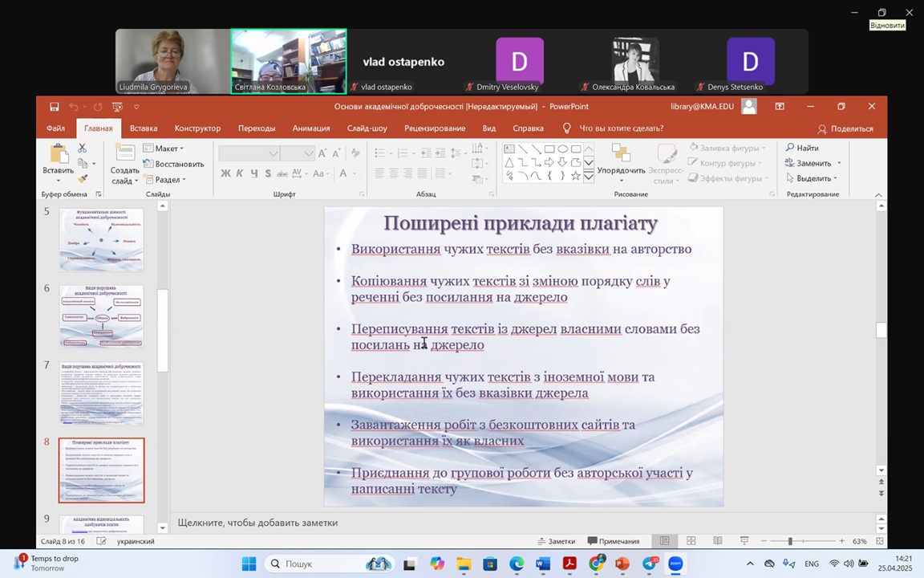Screen dimensions: 924x578
Task: Start Slide Show from status bar icon
Action: click(x=744, y=541)
